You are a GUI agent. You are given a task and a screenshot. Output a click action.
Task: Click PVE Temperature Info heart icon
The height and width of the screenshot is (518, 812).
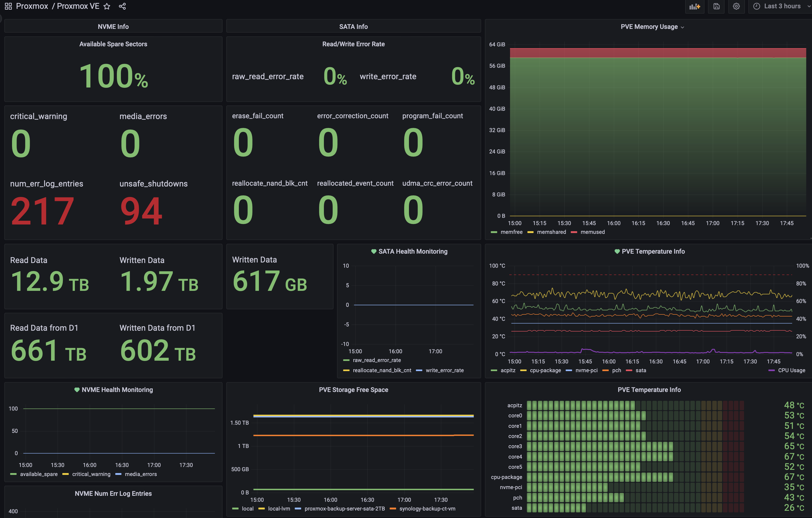coord(617,251)
